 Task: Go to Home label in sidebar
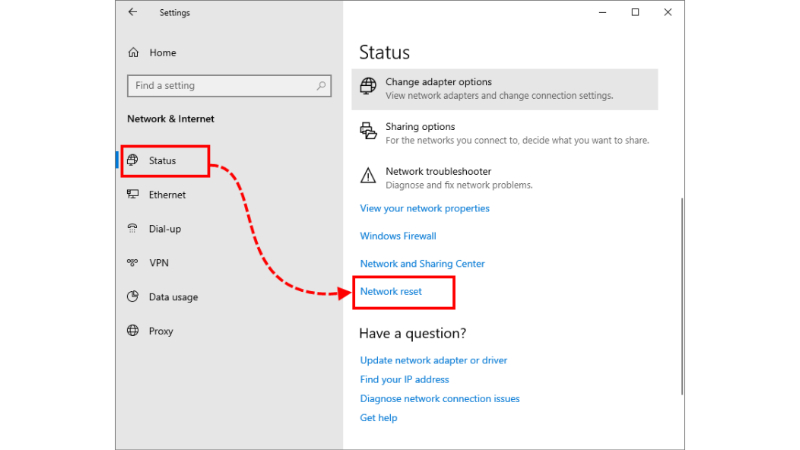coord(163,53)
